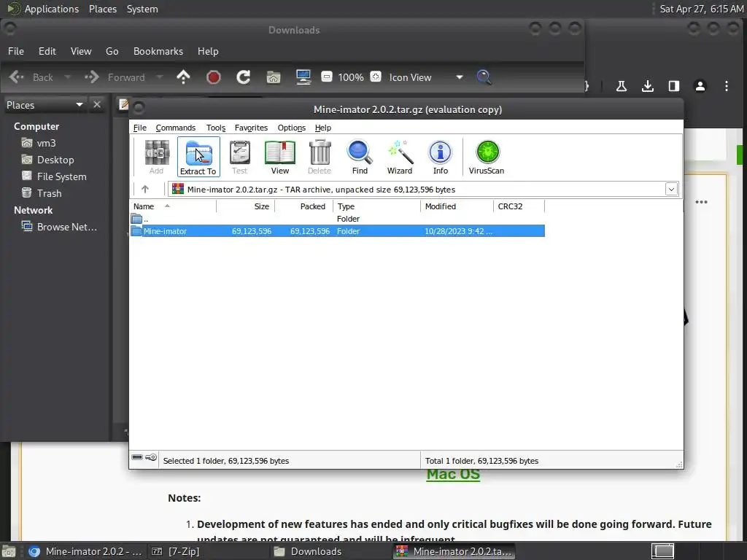
Task: Click the Add archive icon
Action: pos(157,157)
